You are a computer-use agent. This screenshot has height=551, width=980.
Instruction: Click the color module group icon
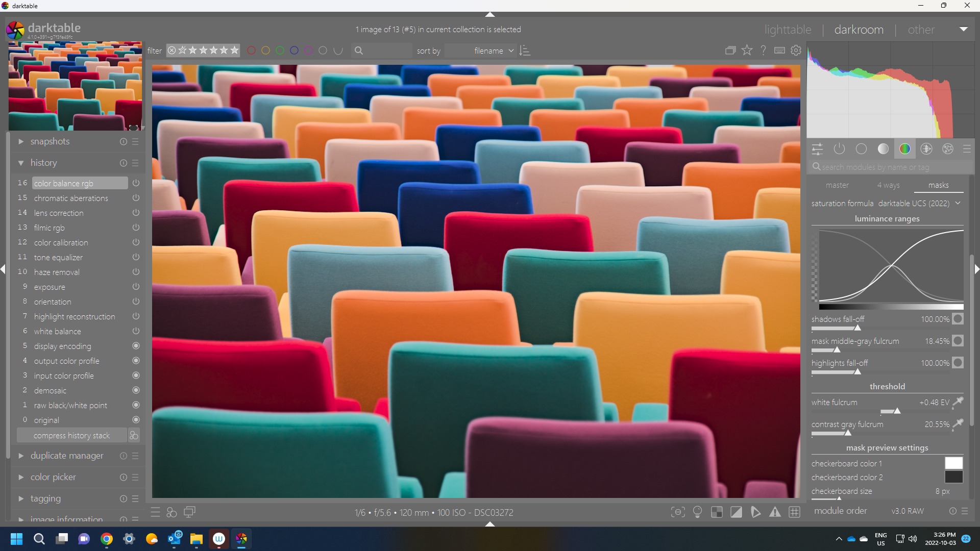tap(904, 149)
